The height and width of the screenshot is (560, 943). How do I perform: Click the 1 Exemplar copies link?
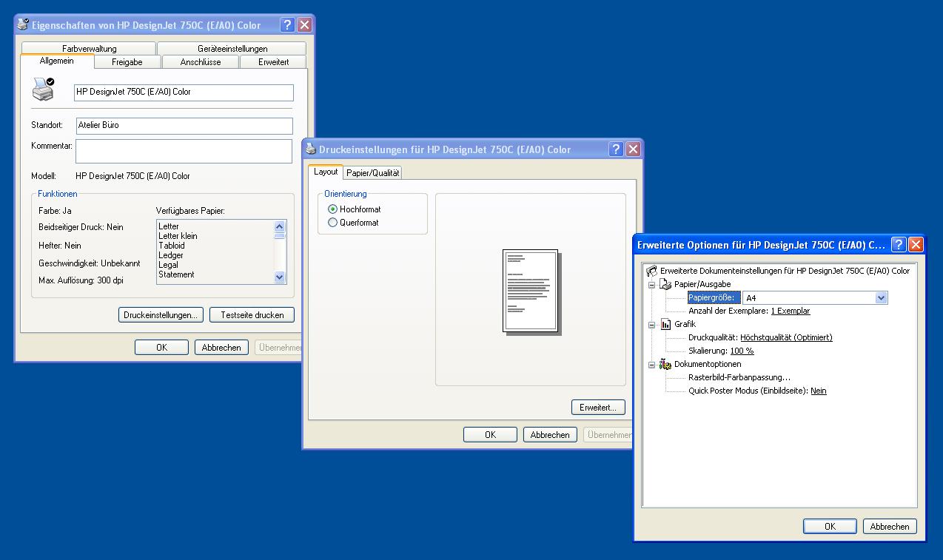(791, 311)
